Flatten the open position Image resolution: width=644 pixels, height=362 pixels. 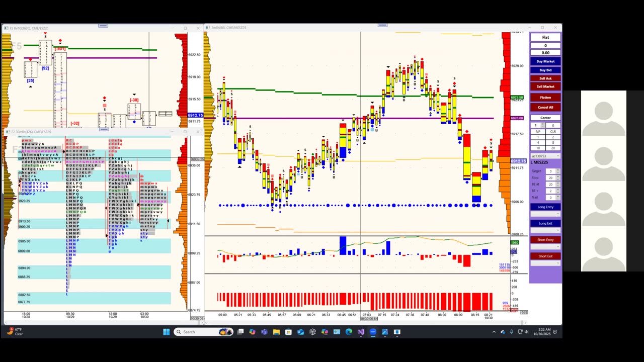click(x=545, y=98)
